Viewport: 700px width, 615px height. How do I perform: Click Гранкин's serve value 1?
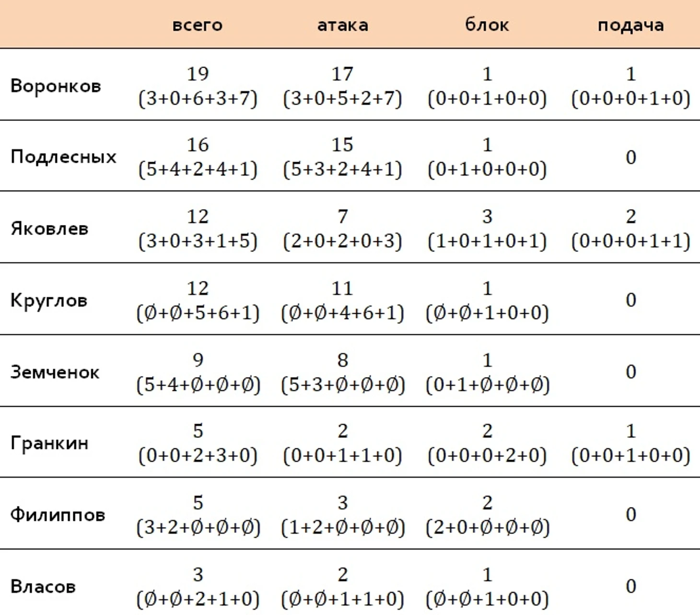[630, 431]
